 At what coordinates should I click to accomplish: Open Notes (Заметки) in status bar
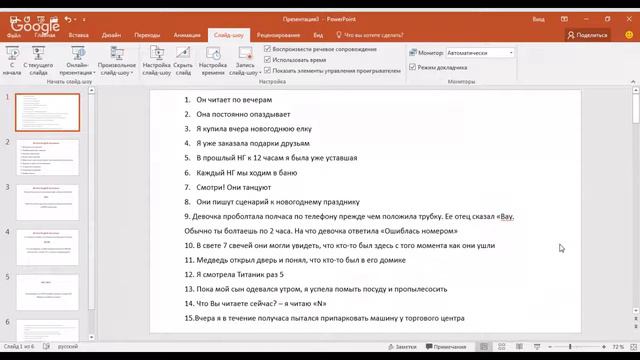coord(402,347)
